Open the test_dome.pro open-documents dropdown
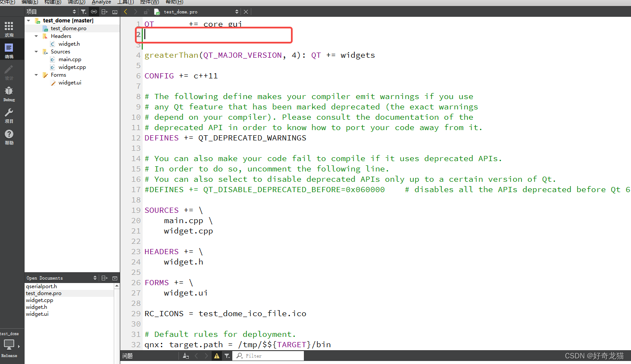This screenshot has width=631, height=364. (x=237, y=12)
